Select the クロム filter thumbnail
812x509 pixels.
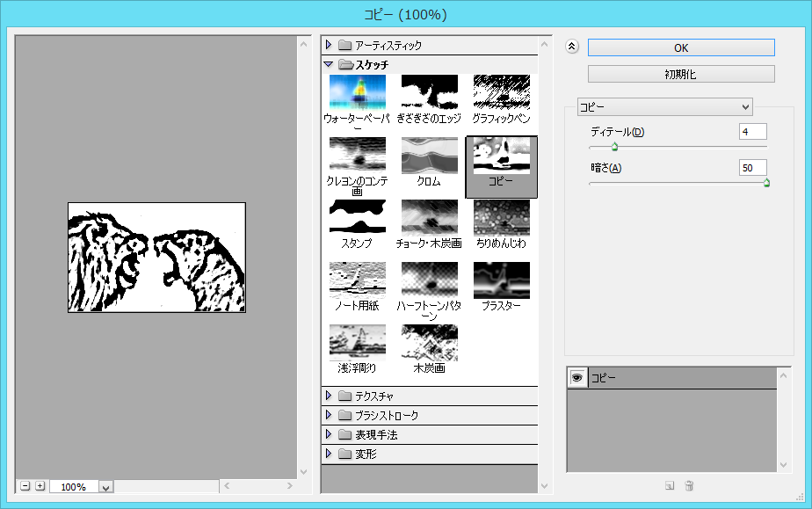pos(429,156)
